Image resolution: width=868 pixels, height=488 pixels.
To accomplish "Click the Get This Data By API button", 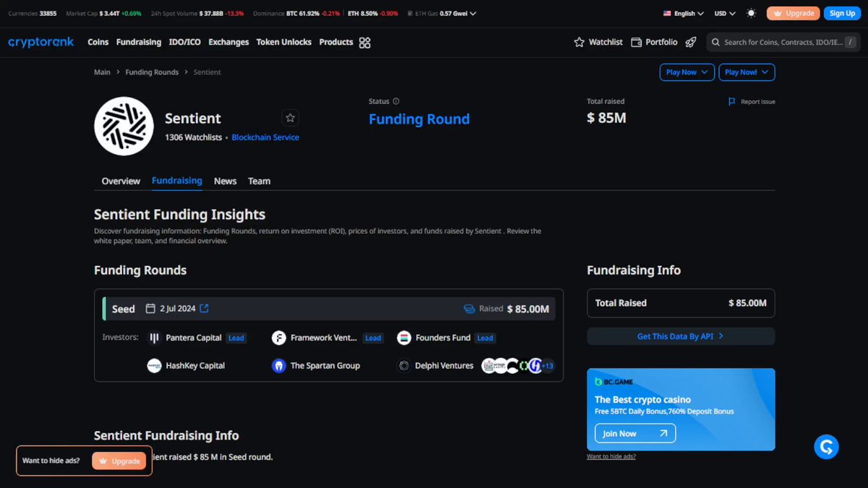I will coord(681,336).
